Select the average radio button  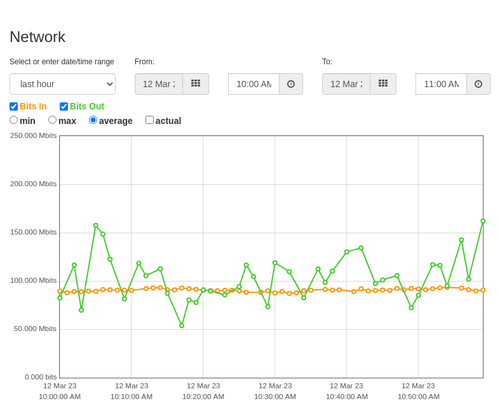pyautogui.click(x=93, y=120)
